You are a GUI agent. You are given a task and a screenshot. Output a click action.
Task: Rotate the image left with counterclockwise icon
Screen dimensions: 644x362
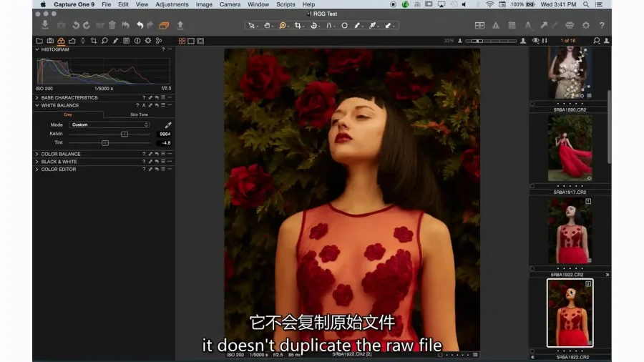click(76, 26)
